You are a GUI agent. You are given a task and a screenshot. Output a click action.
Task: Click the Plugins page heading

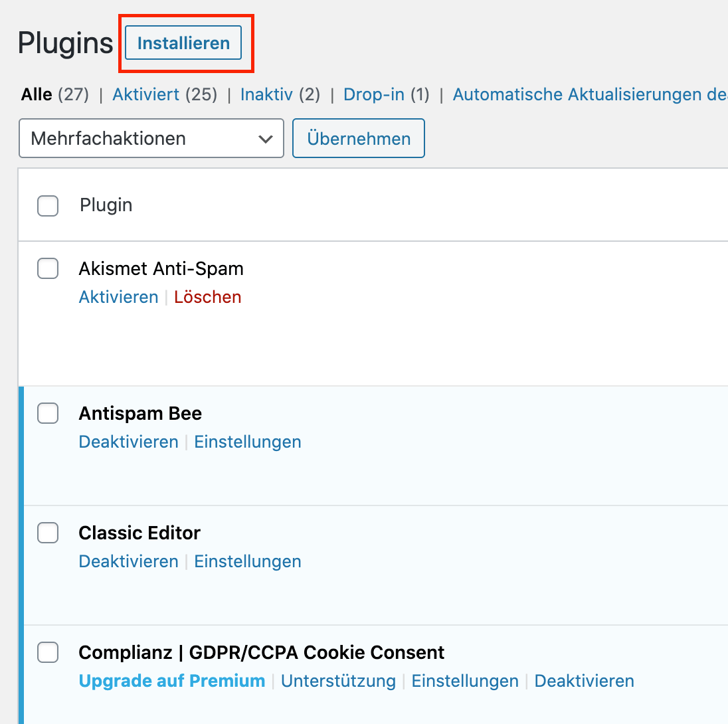pyautogui.click(x=65, y=43)
